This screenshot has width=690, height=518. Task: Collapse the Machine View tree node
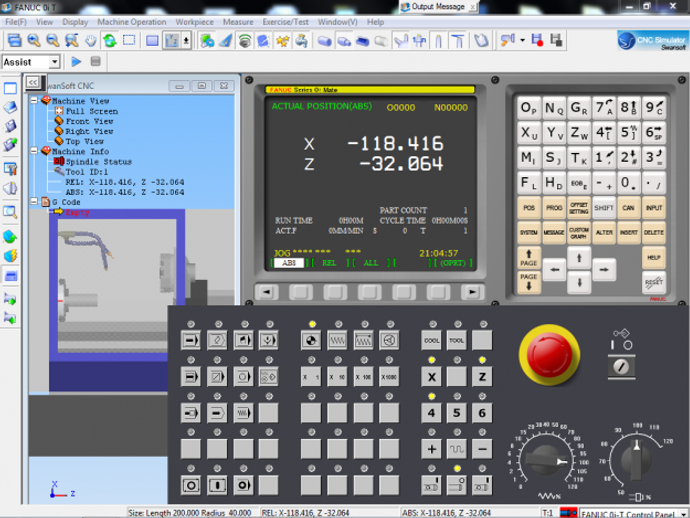(x=34, y=101)
